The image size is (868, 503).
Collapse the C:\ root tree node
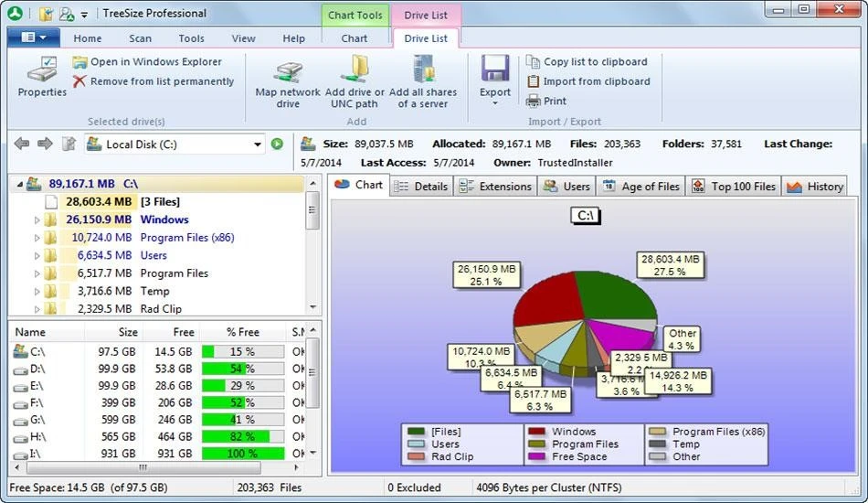click(x=20, y=184)
